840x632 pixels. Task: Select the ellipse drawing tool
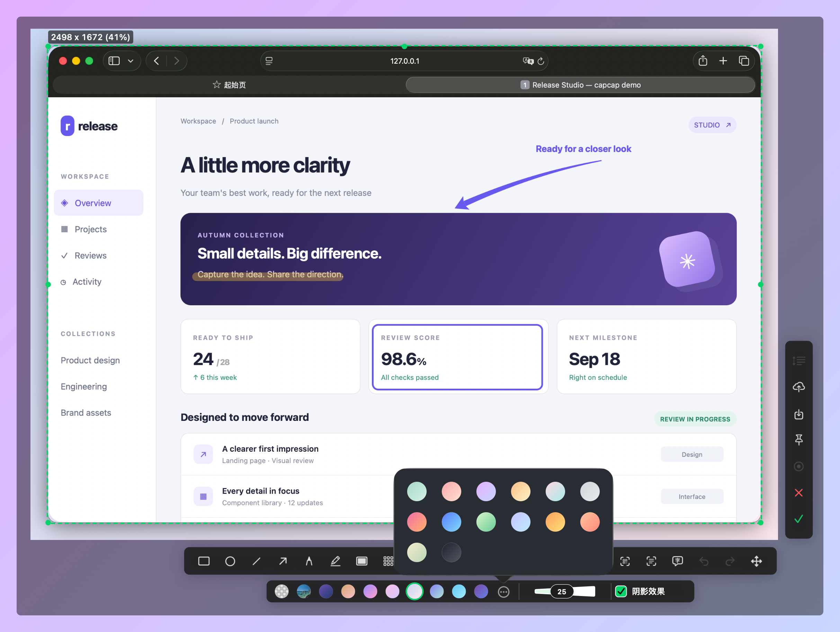pyautogui.click(x=230, y=561)
